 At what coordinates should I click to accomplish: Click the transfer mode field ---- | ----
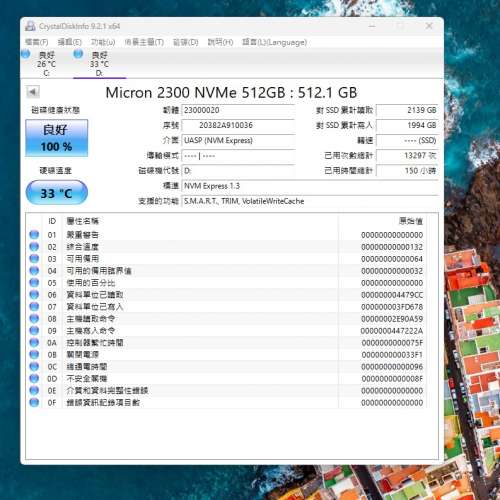[238, 156]
